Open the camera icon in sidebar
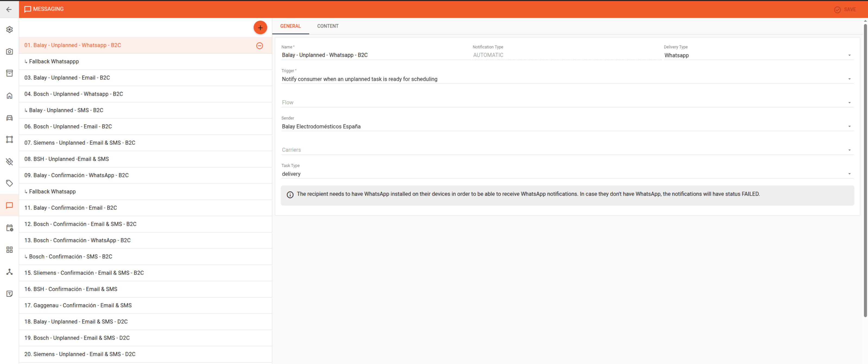This screenshot has height=364, width=868. coord(9,51)
